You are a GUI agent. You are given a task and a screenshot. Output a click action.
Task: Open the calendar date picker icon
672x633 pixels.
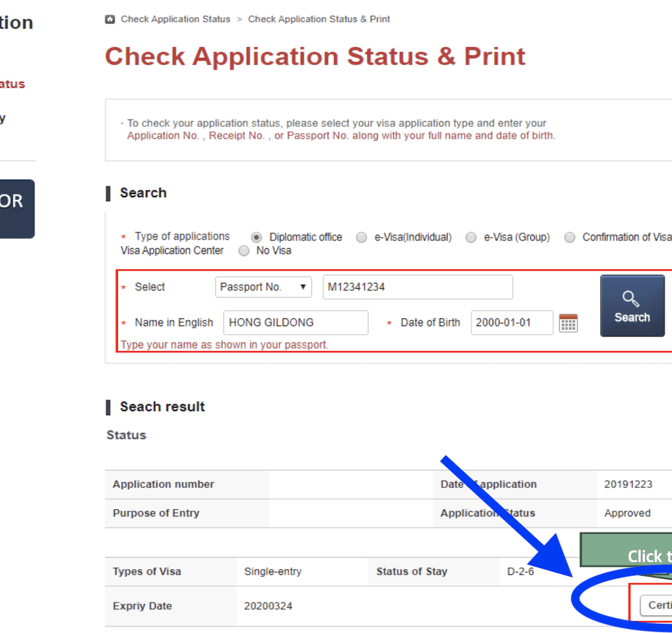pos(568,323)
